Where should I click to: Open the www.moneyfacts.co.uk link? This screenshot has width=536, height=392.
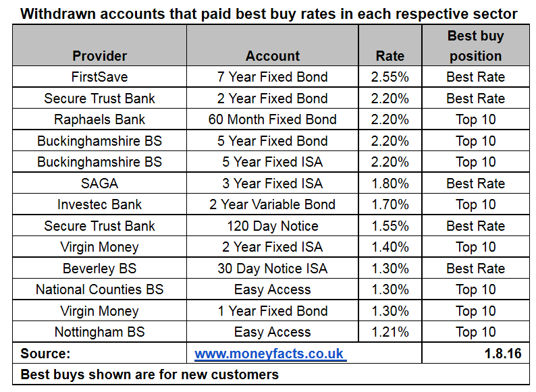coord(270,354)
